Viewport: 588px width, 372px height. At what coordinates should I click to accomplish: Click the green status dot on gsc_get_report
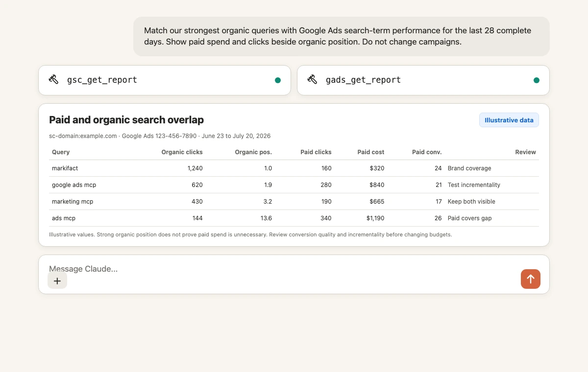pyautogui.click(x=278, y=80)
